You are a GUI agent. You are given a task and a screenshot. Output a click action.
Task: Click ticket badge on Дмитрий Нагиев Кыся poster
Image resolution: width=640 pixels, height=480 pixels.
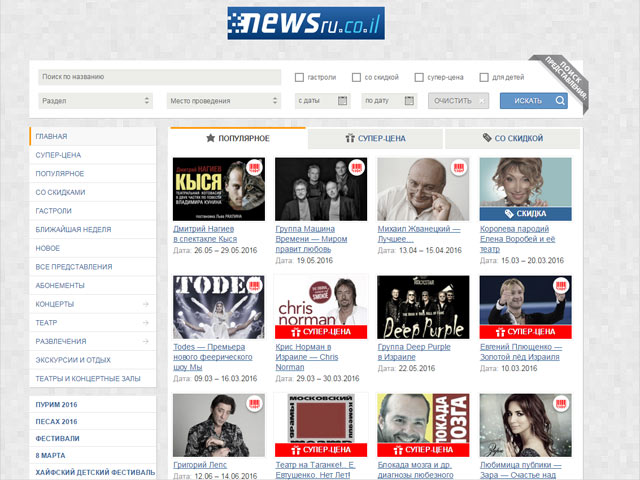tap(255, 167)
